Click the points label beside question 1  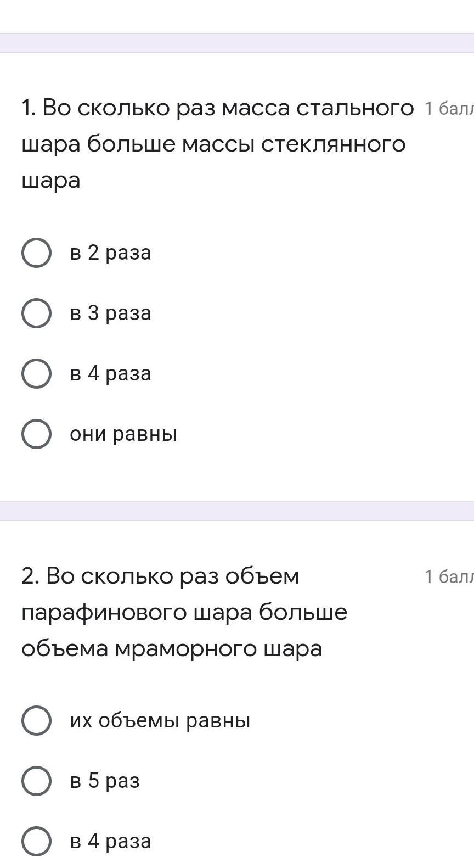(448, 109)
